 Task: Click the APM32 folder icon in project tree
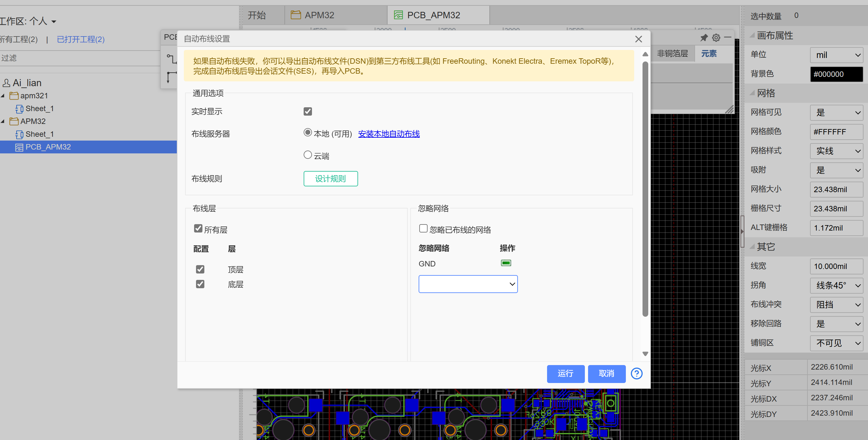[14, 121]
